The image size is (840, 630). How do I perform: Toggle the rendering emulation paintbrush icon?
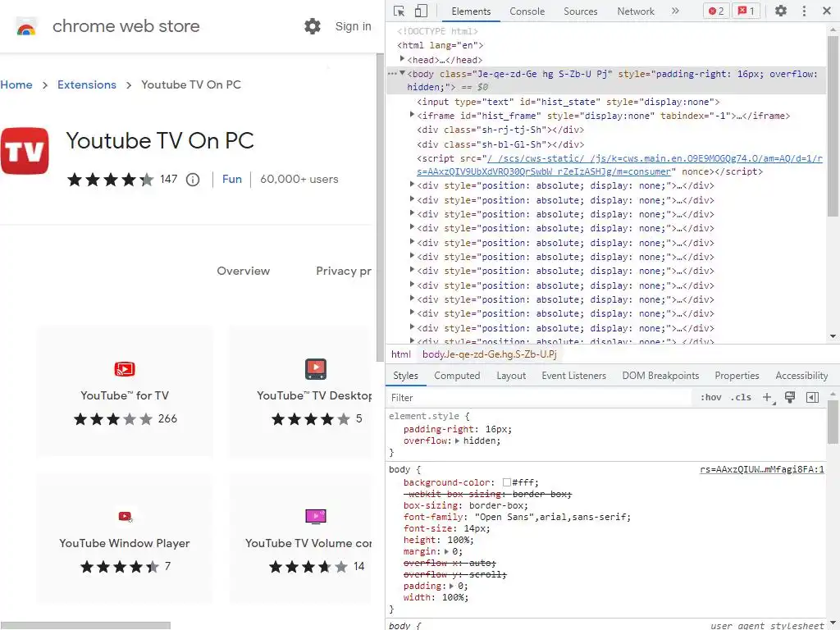(x=790, y=397)
